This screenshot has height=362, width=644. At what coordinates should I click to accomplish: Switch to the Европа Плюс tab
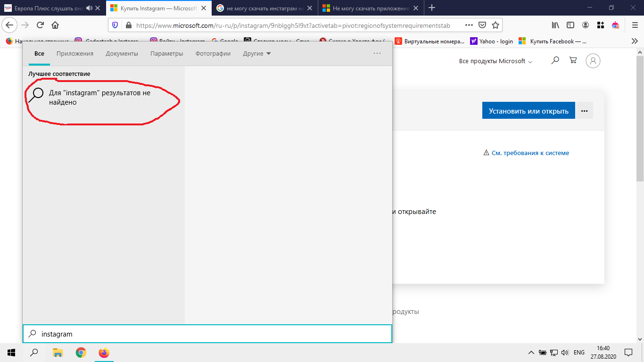pos(53,8)
